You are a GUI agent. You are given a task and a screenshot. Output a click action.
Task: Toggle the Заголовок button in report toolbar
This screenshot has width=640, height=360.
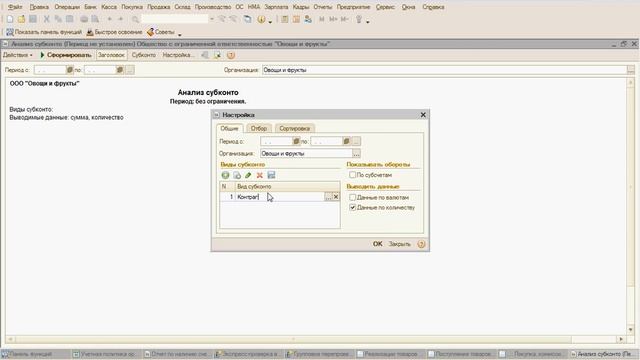click(x=111, y=55)
